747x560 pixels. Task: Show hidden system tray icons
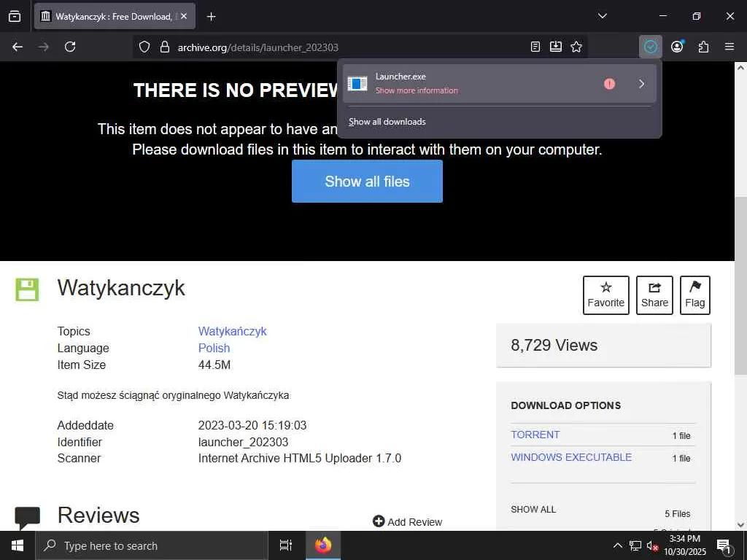617,545
